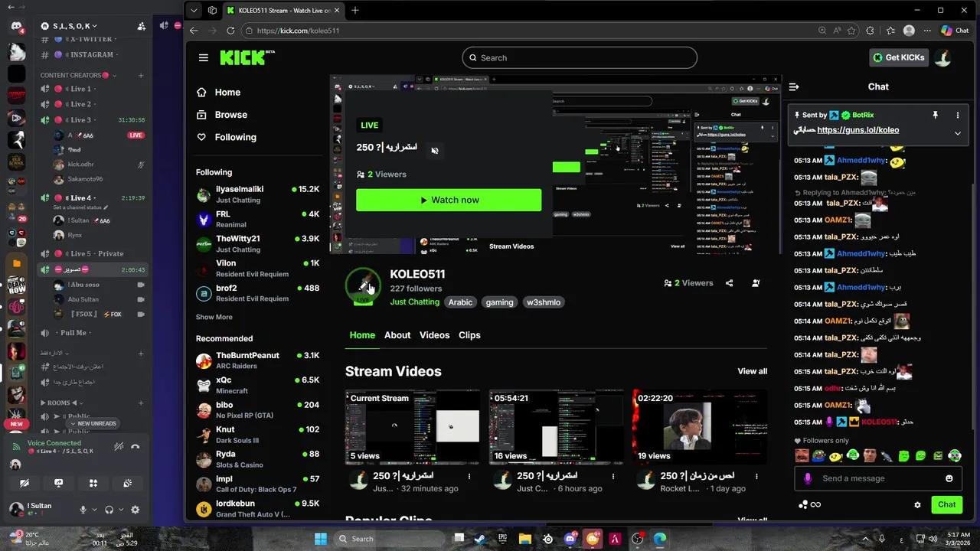Image resolution: width=980 pixels, height=551 pixels.
Task: Select the w3shmlo tag
Action: coord(544,302)
